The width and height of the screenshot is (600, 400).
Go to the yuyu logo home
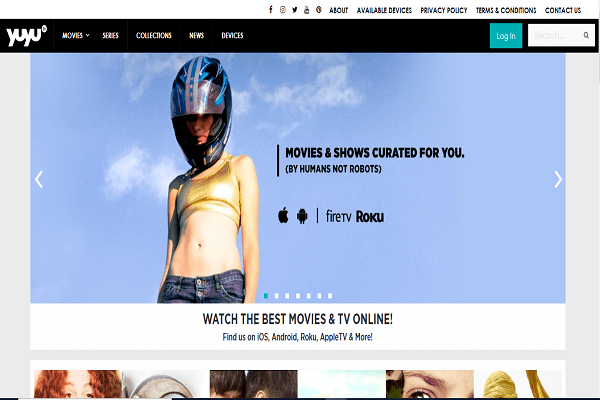point(26,36)
